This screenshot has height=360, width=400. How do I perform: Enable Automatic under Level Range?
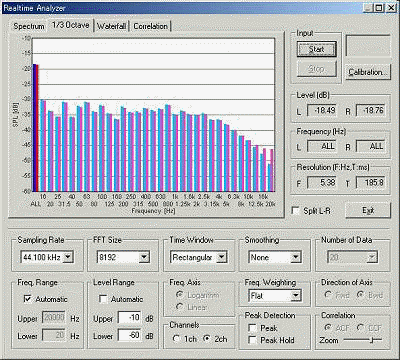tap(103, 299)
